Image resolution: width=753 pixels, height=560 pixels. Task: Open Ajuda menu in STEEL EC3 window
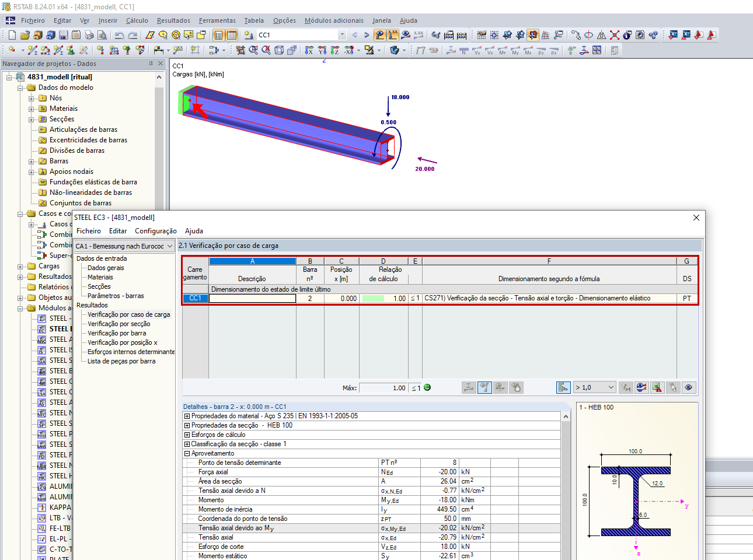(x=194, y=231)
